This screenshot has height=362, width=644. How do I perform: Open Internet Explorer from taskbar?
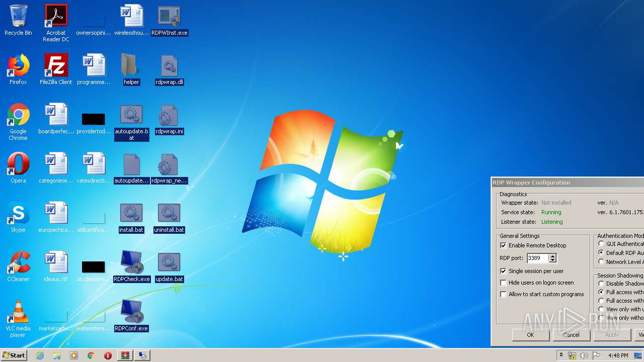pyautogui.click(x=40, y=355)
